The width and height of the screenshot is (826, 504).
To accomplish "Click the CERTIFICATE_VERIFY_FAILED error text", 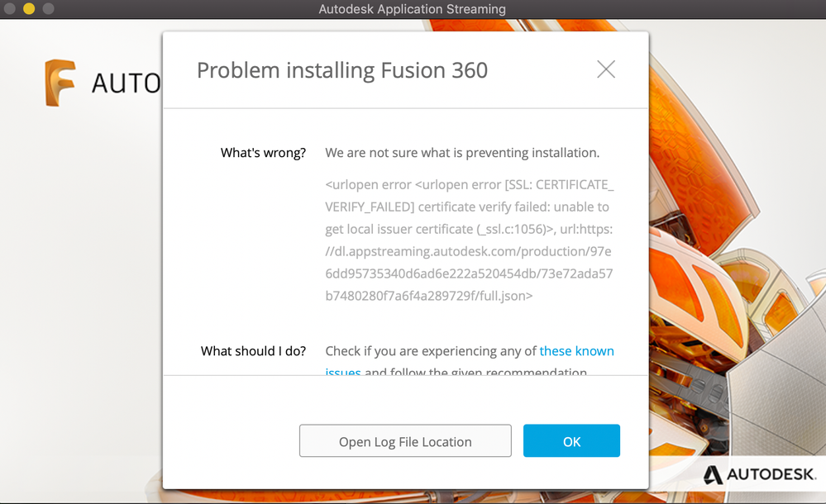I will pyautogui.click(x=470, y=195).
